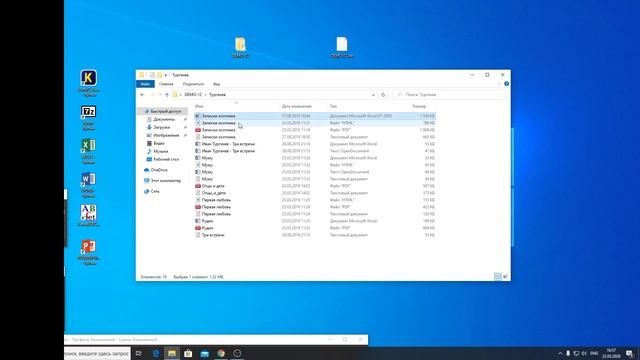The image size is (640, 360).
Task: Open Сеть in the navigation pane
Action: click(x=155, y=191)
